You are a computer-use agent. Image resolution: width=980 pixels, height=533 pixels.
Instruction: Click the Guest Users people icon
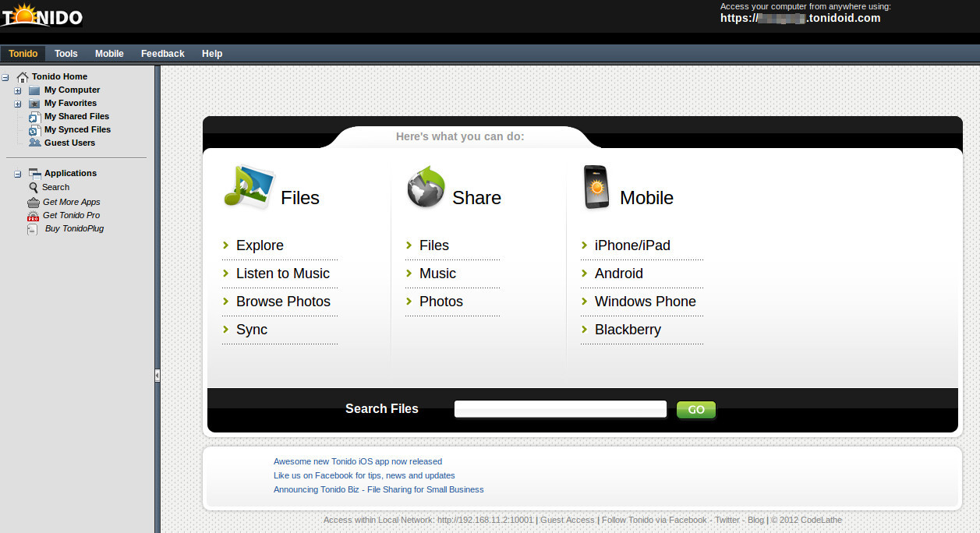click(34, 143)
